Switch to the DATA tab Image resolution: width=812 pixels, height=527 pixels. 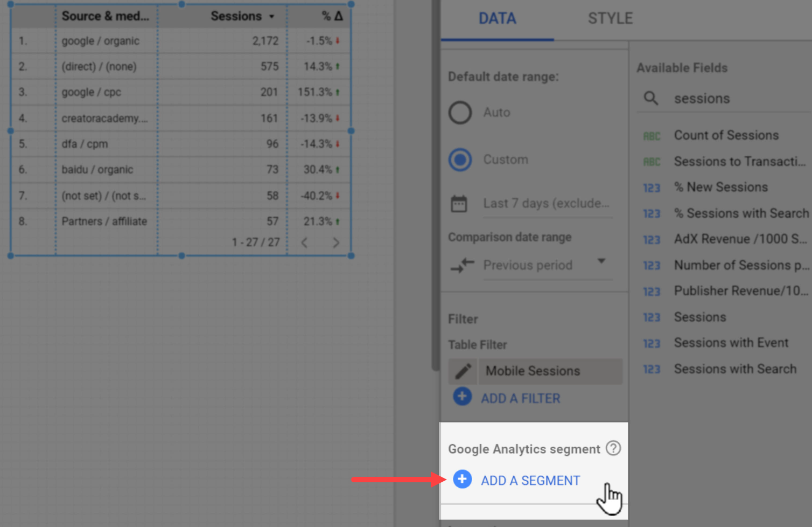pos(497,19)
